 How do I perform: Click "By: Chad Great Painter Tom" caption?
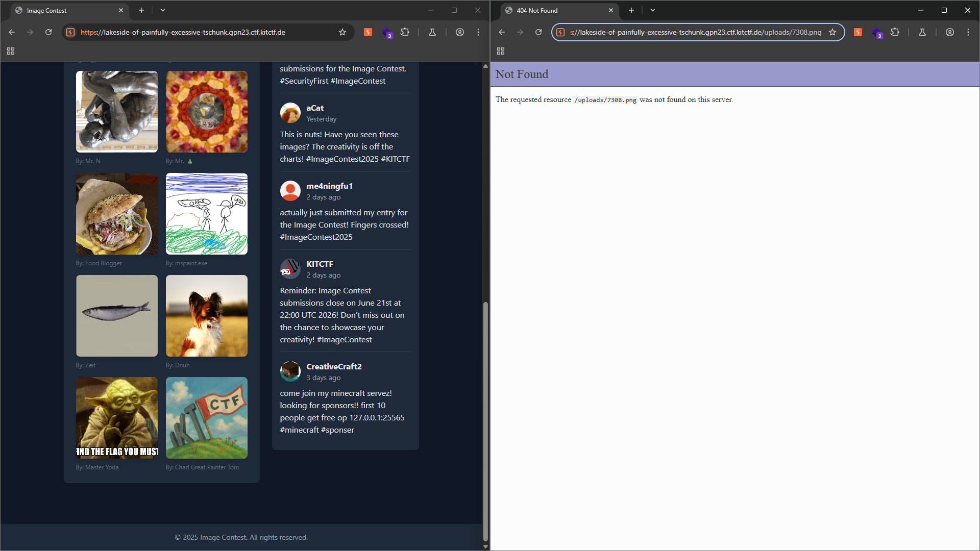pyautogui.click(x=202, y=467)
